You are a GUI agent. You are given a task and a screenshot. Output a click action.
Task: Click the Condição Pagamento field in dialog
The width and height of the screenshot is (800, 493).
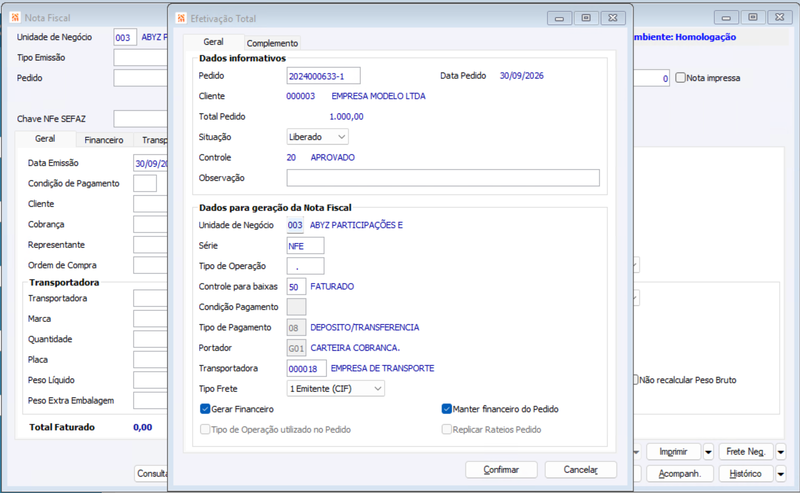pyautogui.click(x=296, y=307)
